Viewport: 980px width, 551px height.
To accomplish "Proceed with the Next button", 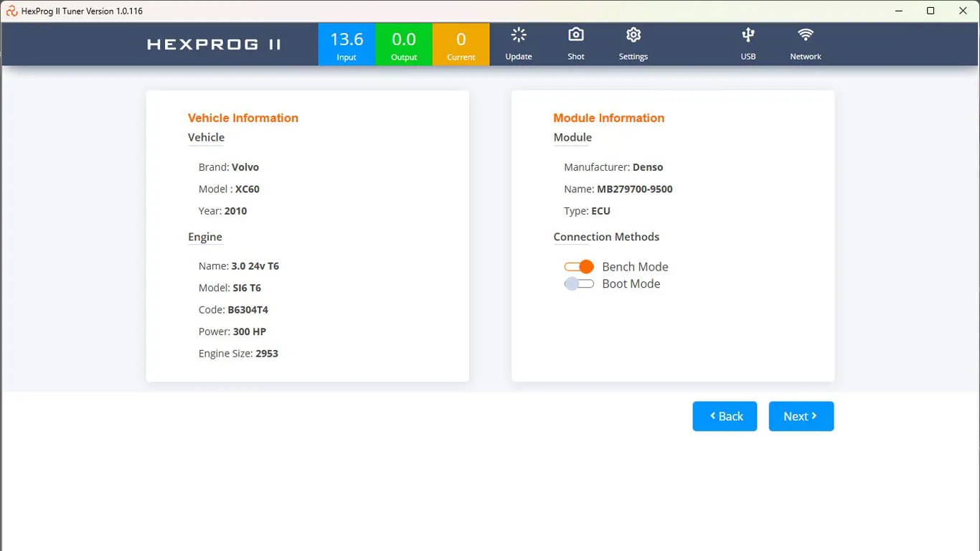I will click(801, 416).
